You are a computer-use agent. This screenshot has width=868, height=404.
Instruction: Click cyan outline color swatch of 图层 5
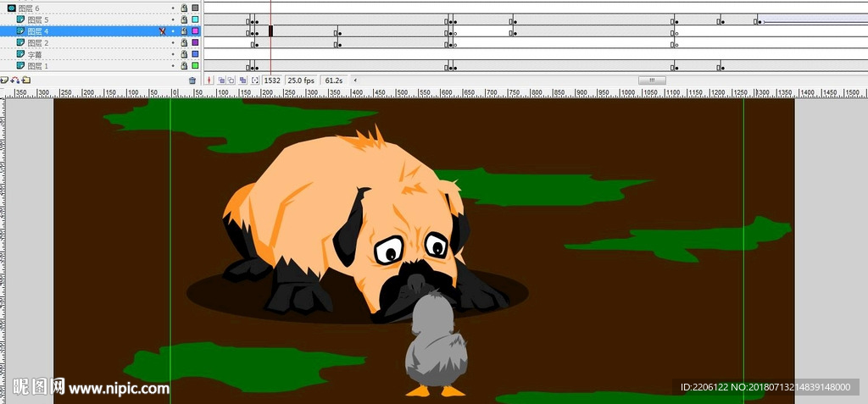[195, 20]
